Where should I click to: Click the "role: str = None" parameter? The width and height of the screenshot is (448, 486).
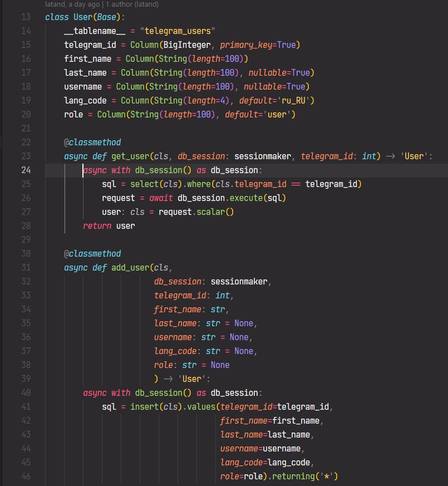coord(192,365)
